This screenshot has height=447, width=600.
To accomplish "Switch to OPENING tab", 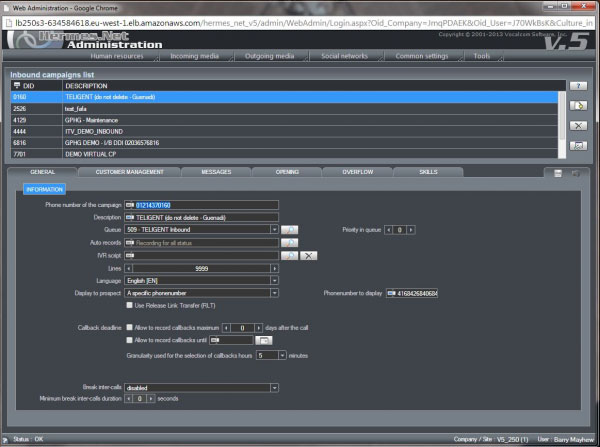I will (287, 172).
